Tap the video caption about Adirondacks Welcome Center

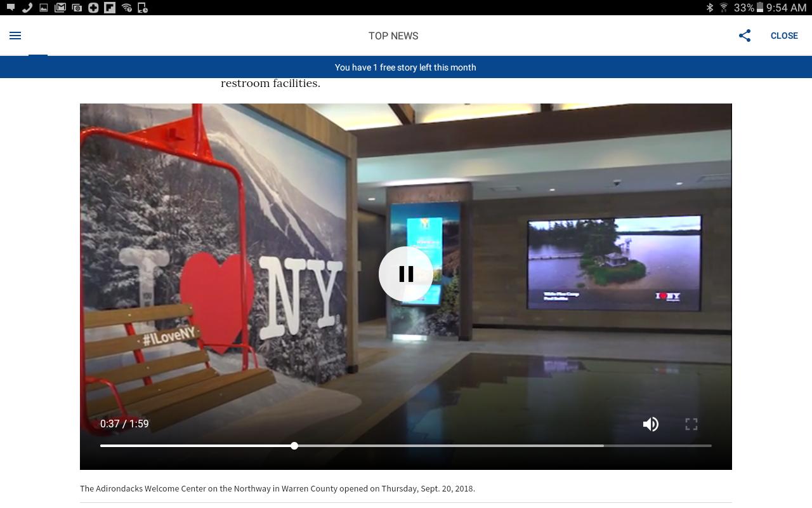click(x=277, y=488)
